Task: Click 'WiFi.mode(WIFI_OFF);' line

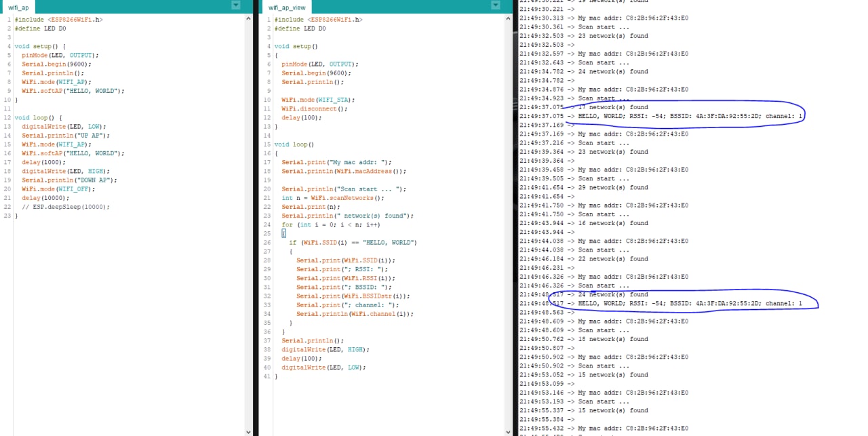Action: (x=58, y=189)
